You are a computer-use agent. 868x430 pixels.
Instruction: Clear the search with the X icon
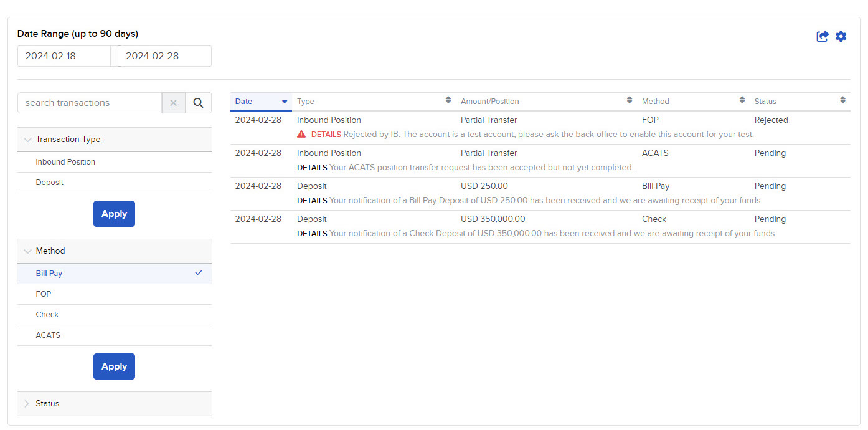(174, 102)
